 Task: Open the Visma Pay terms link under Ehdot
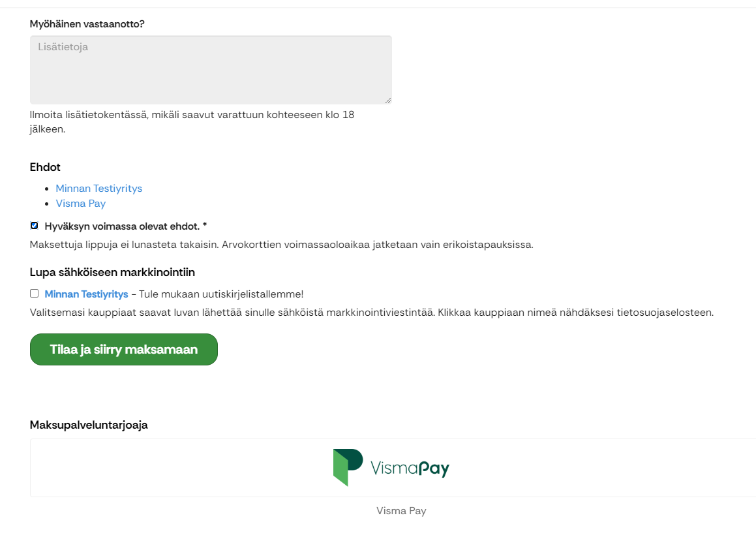coord(80,204)
